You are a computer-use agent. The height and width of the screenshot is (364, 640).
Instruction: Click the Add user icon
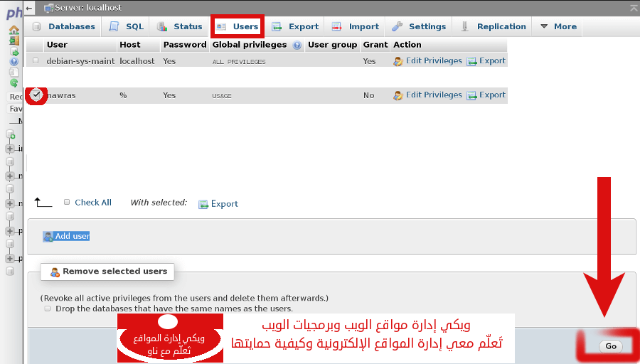tap(48, 237)
